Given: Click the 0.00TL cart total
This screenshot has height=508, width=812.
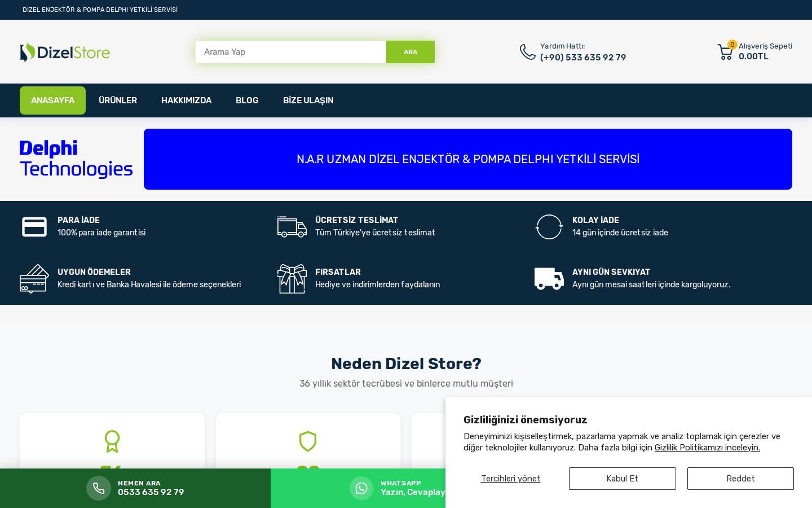Looking at the screenshot, I should pos(753,56).
